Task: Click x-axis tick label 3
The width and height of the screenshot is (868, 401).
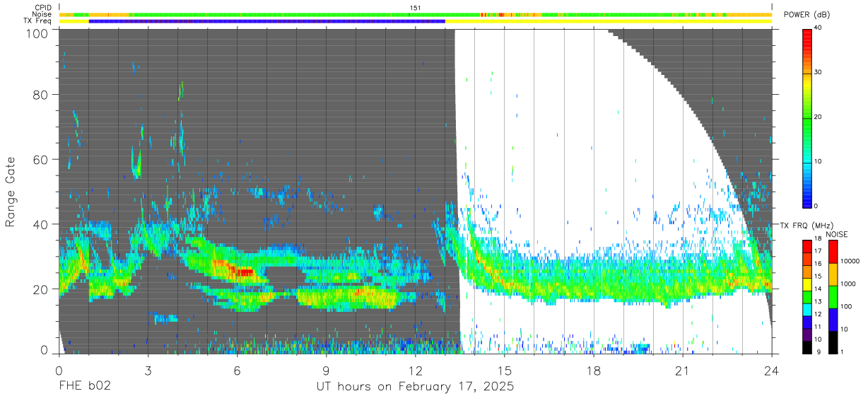Action: (148, 370)
